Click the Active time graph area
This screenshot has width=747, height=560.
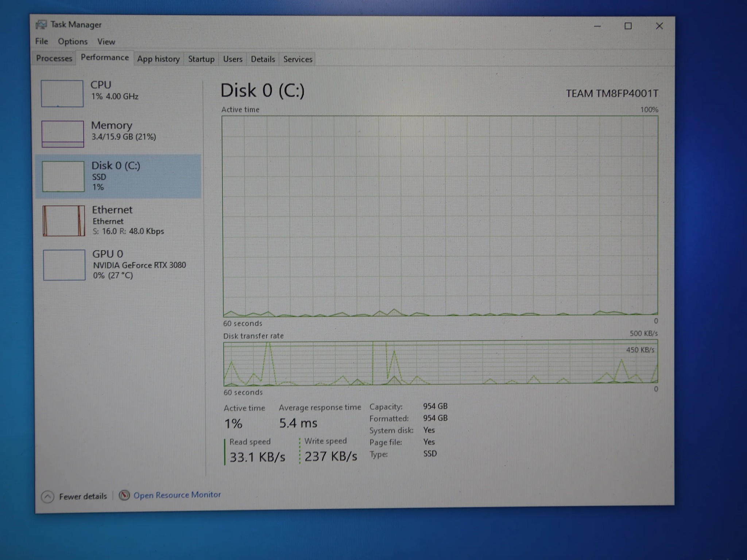[x=440, y=216]
